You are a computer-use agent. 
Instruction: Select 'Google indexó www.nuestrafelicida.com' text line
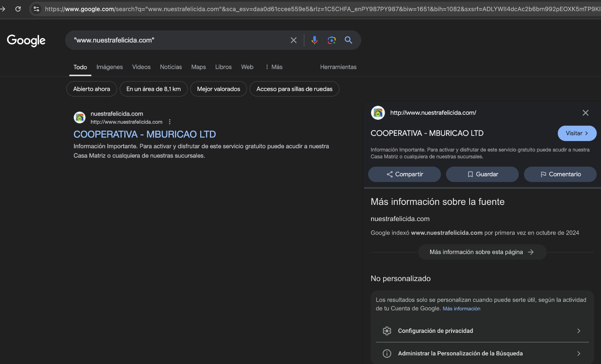click(x=475, y=233)
